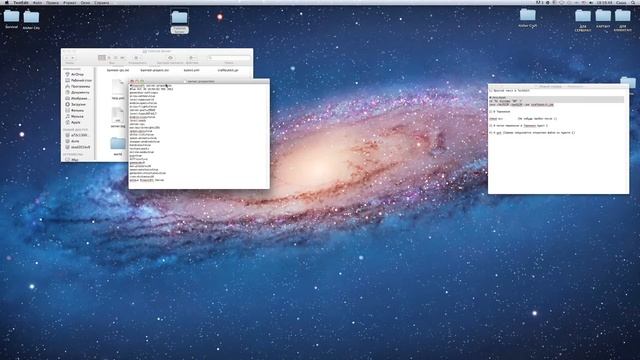Viewport: 640px width, 360px height.
Task: Click the clock in the menu bar
Action: [604, 2]
